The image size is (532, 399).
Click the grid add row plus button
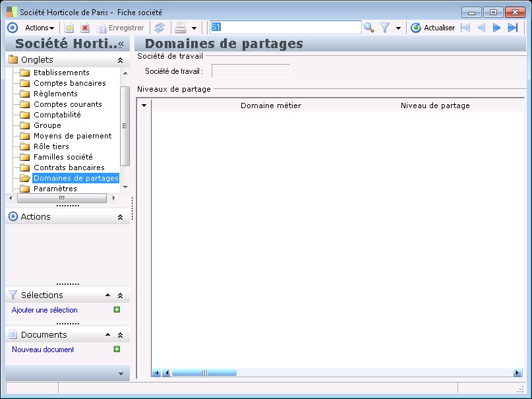coord(157,373)
